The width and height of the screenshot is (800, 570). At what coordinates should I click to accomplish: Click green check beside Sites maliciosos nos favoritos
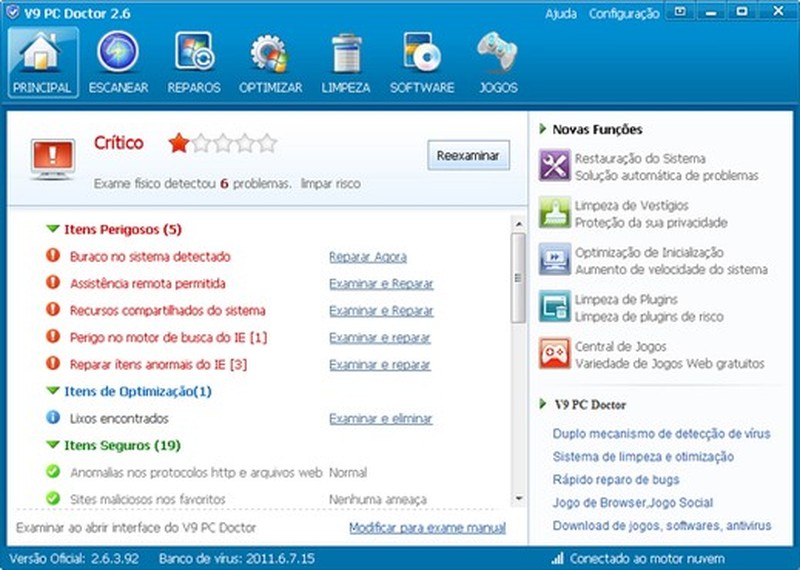click(x=53, y=498)
